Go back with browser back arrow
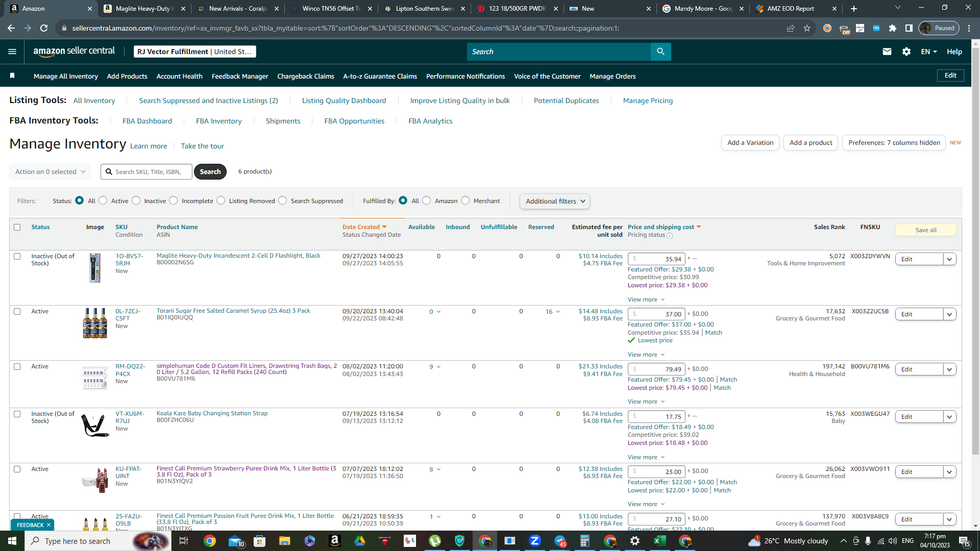Image resolution: width=980 pixels, height=551 pixels. pos(11,28)
